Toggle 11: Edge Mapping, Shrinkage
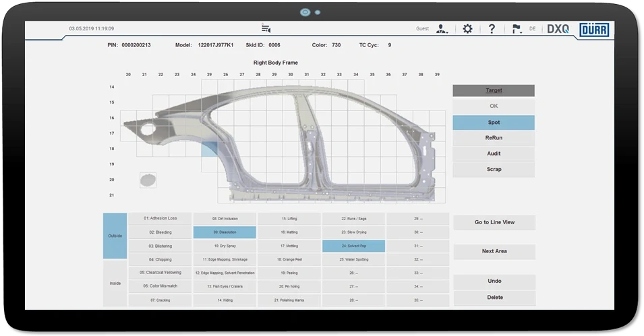The width and height of the screenshot is (644, 336). click(225, 260)
